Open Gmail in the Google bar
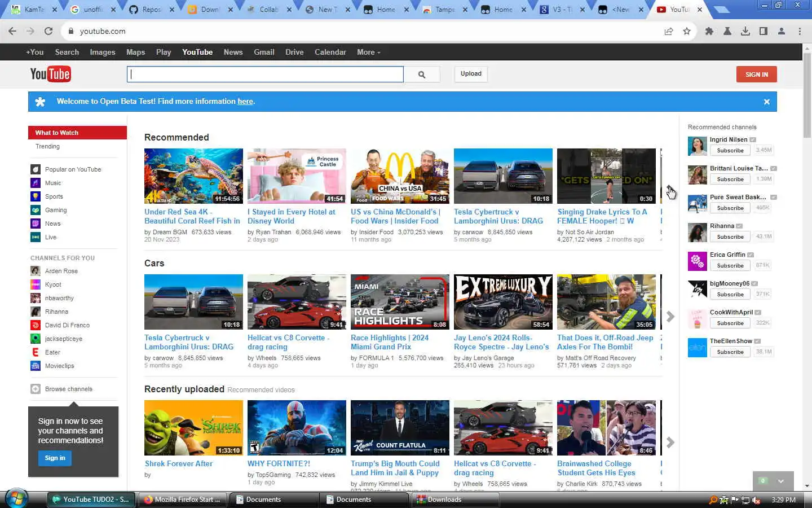The height and width of the screenshot is (508, 812). click(264, 52)
